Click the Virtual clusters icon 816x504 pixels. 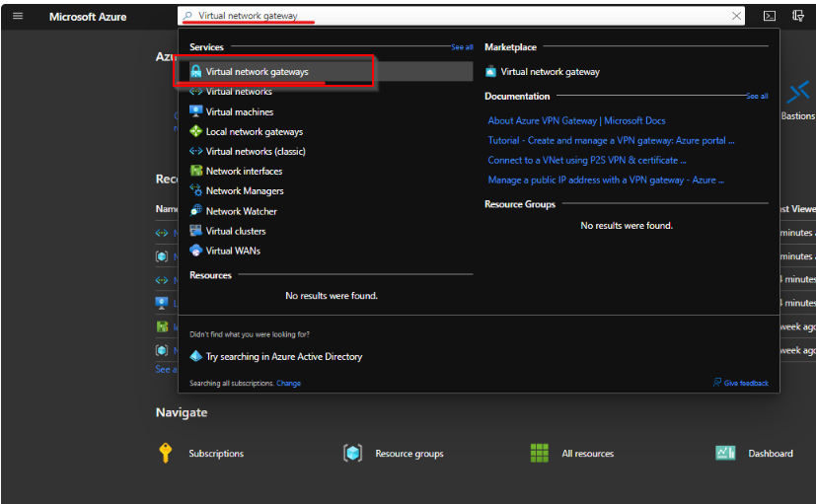(195, 231)
